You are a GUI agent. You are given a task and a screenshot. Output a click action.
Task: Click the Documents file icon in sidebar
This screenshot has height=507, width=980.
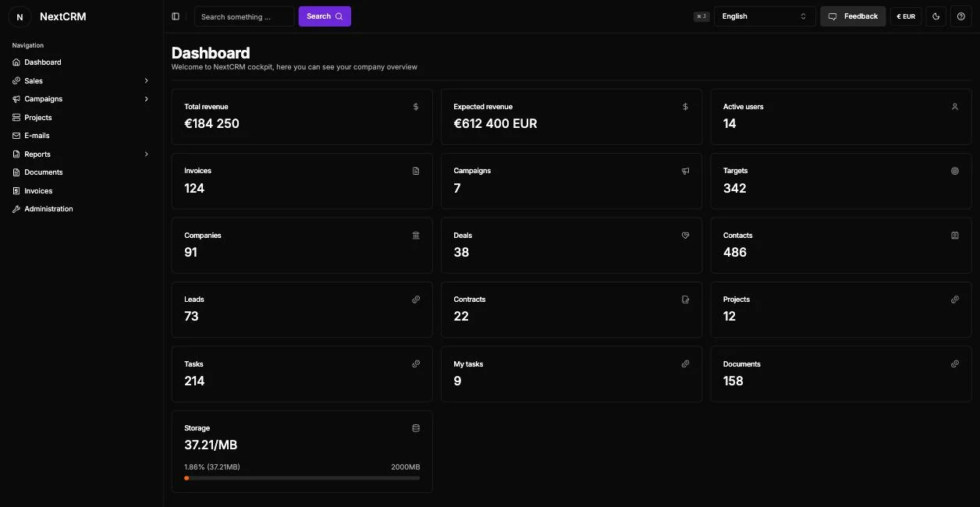tap(16, 172)
